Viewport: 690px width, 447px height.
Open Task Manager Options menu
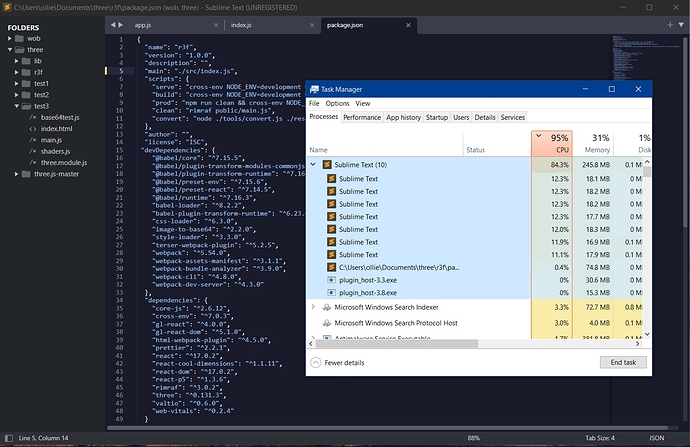(337, 103)
